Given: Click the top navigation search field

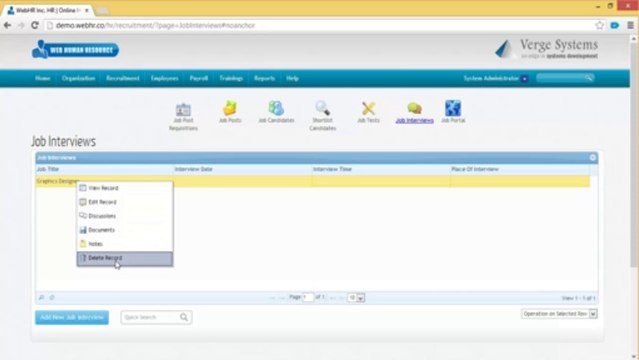Looking at the screenshot, I should [561, 78].
